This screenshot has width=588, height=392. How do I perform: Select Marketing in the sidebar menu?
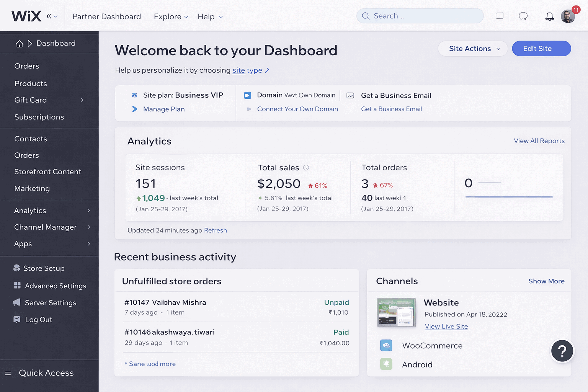tap(32, 188)
